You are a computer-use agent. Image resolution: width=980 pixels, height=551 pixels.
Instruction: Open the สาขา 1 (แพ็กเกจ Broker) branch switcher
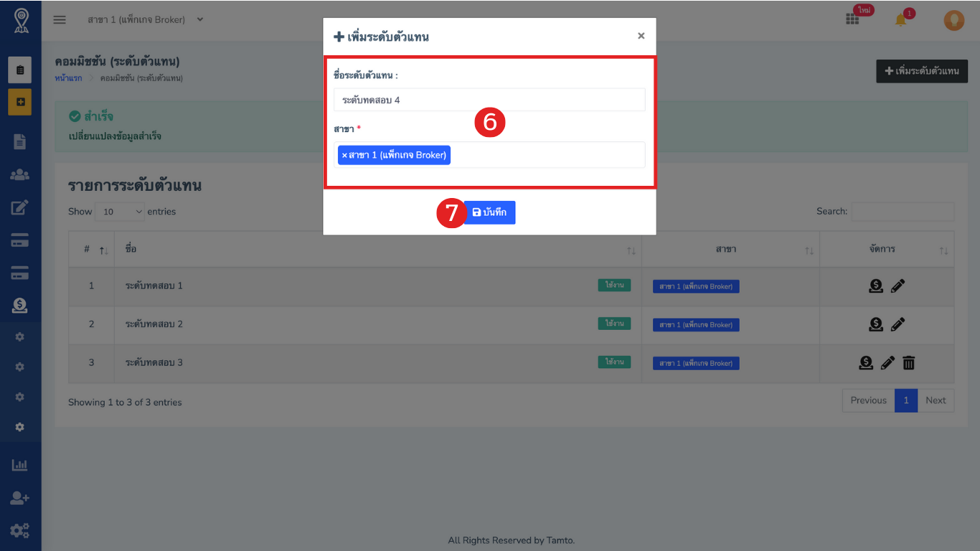146,19
